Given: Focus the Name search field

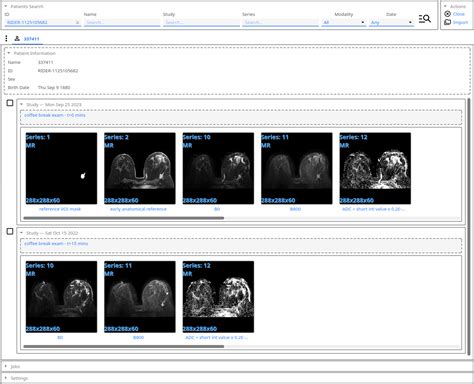Looking at the screenshot, I should [x=122, y=22].
